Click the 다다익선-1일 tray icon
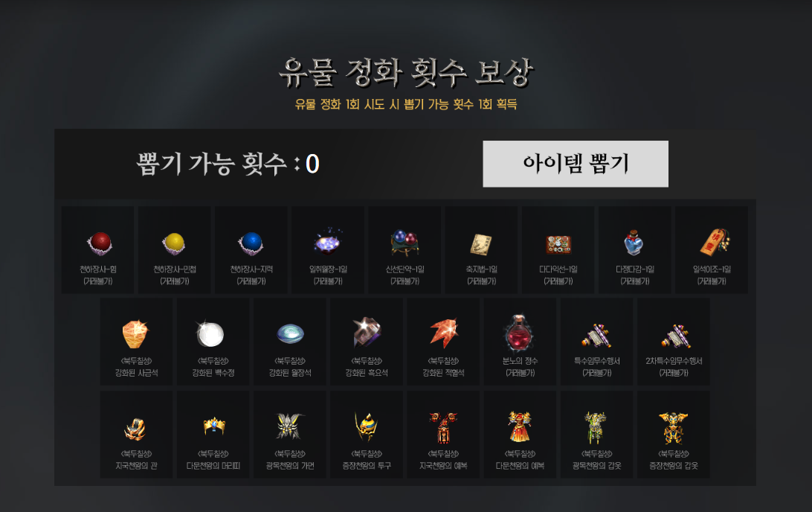The image size is (812, 512). click(x=558, y=244)
